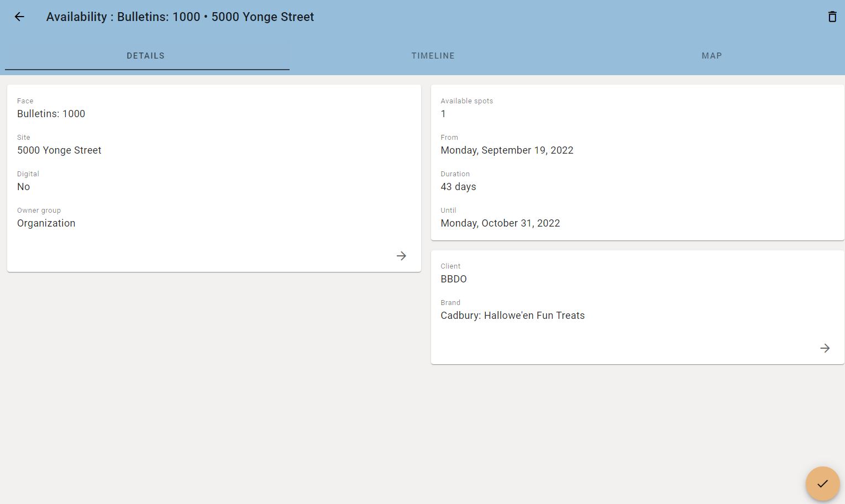
Task: Open client card arrow icon
Action: point(825,348)
